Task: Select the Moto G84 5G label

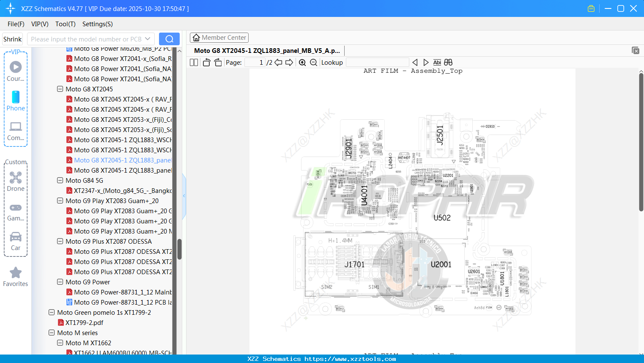Action: pyautogui.click(x=84, y=181)
